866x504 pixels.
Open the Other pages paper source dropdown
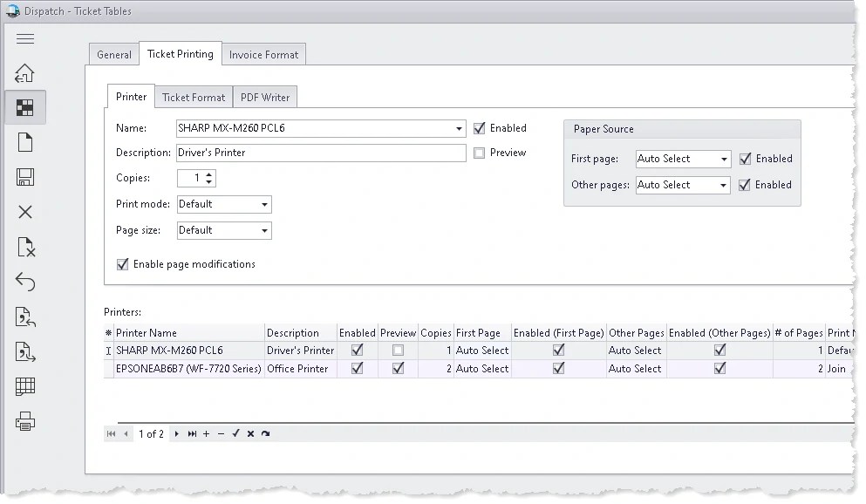tap(721, 185)
